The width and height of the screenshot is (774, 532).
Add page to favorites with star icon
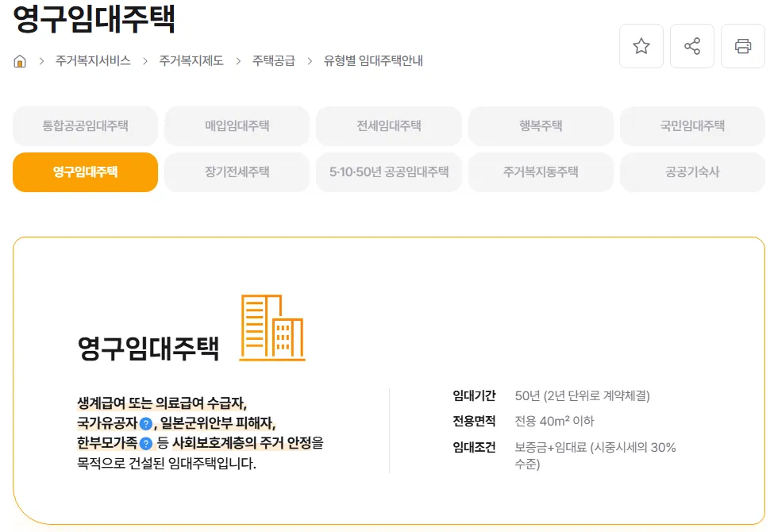[x=641, y=46]
